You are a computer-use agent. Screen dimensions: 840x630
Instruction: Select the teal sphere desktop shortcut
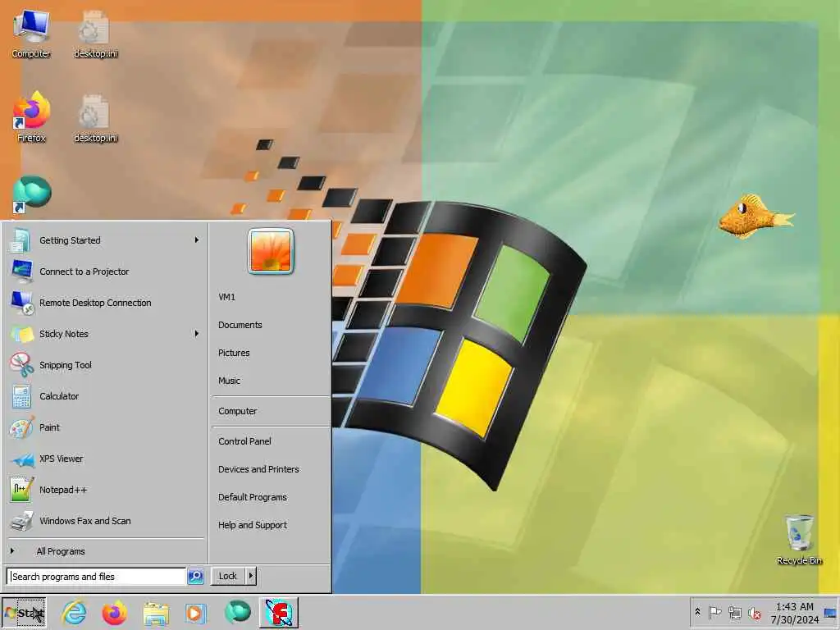click(x=31, y=194)
